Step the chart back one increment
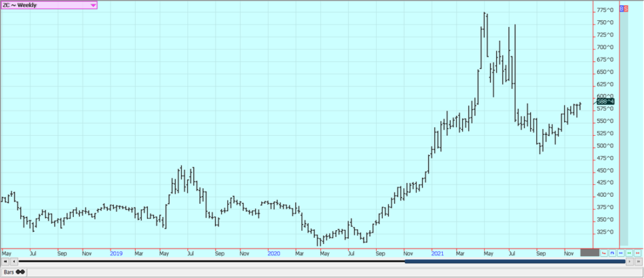This screenshot has height=278, width=644. click(x=14, y=261)
